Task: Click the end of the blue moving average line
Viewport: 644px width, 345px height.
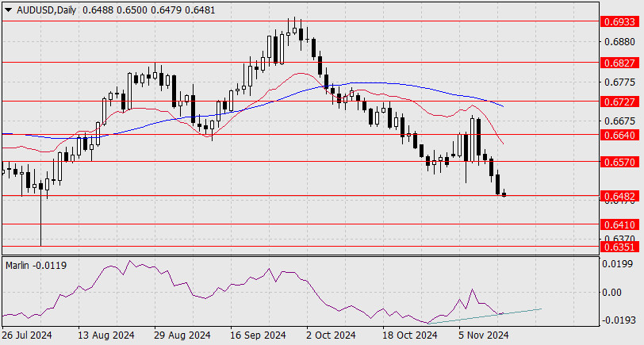Action: point(503,106)
